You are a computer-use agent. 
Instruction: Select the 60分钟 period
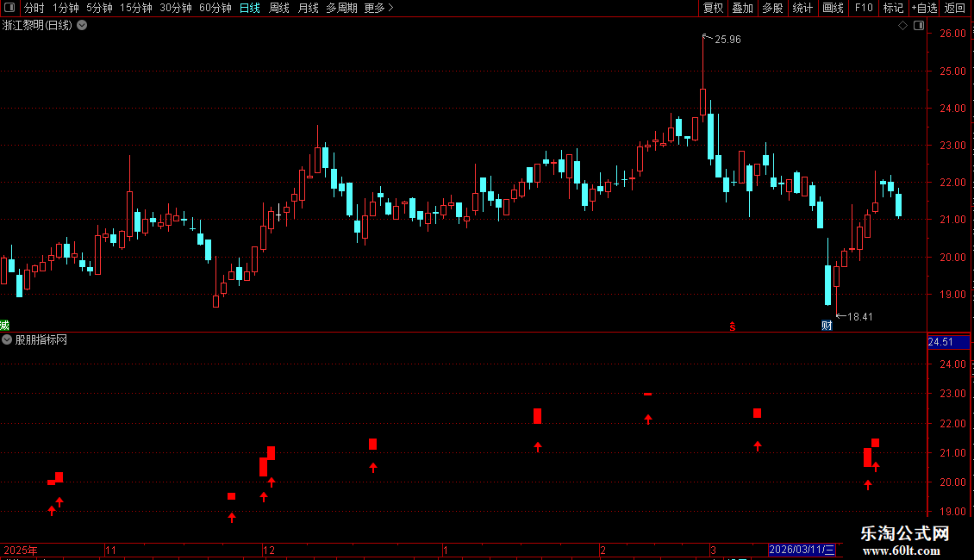click(x=215, y=8)
